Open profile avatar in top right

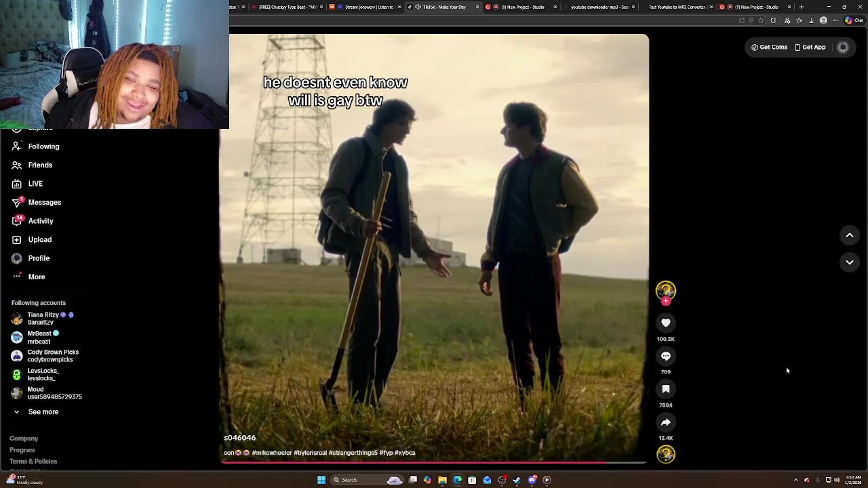843,47
